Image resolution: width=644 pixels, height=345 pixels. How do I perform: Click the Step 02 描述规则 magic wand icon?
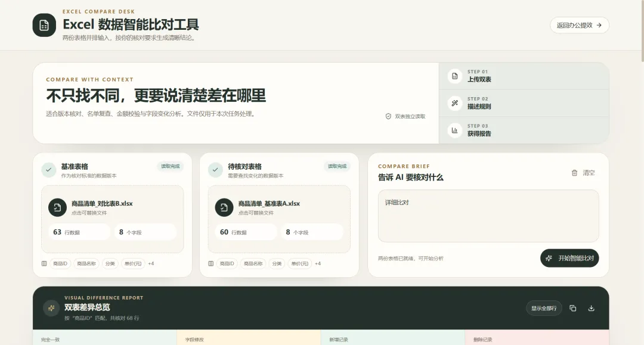(454, 103)
